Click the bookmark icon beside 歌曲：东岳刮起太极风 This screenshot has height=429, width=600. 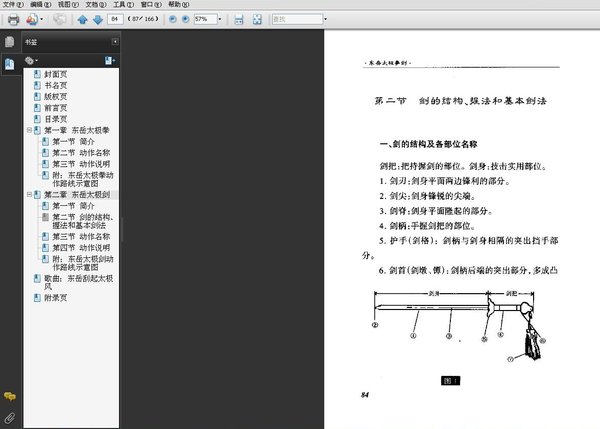point(37,278)
